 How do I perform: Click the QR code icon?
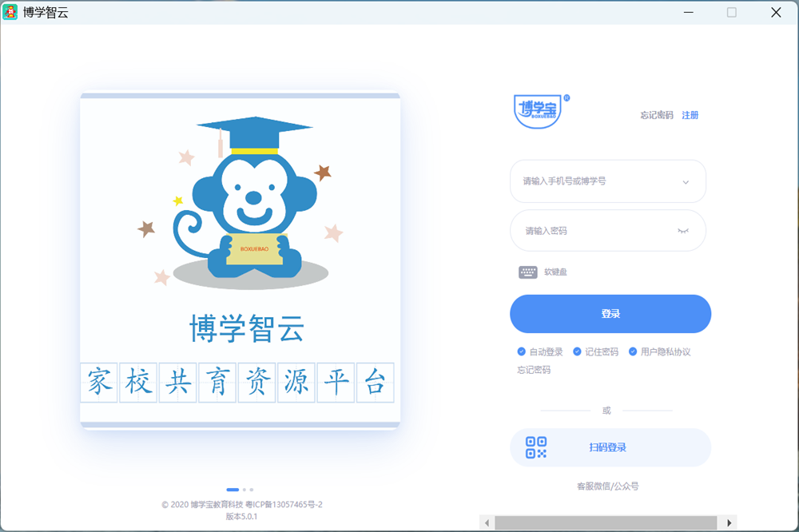coord(536,447)
